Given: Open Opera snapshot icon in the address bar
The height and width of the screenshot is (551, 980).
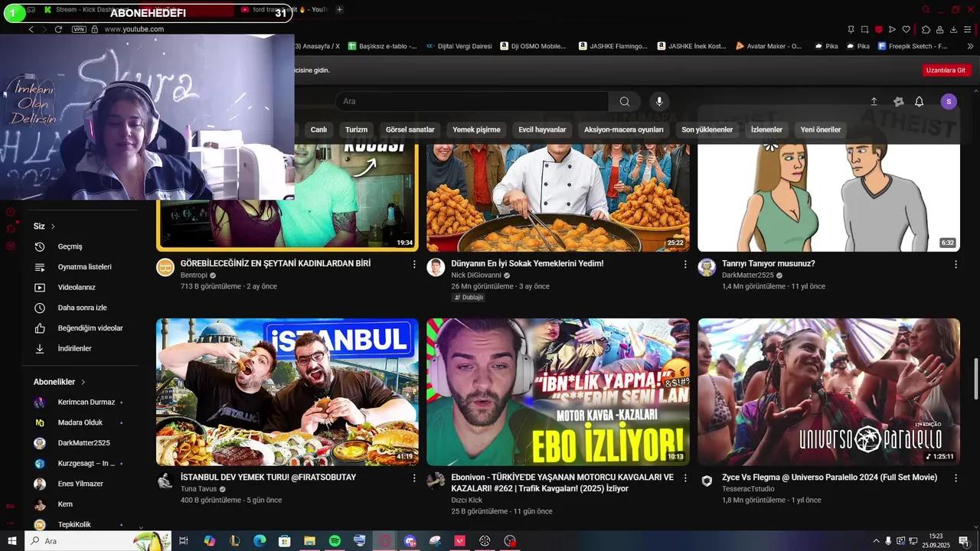Looking at the screenshot, I should tap(864, 29).
